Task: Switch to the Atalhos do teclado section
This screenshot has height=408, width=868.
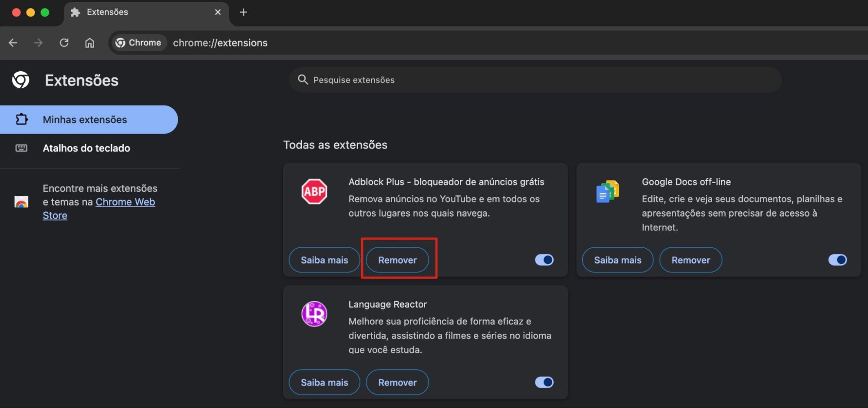Action: 86,148
